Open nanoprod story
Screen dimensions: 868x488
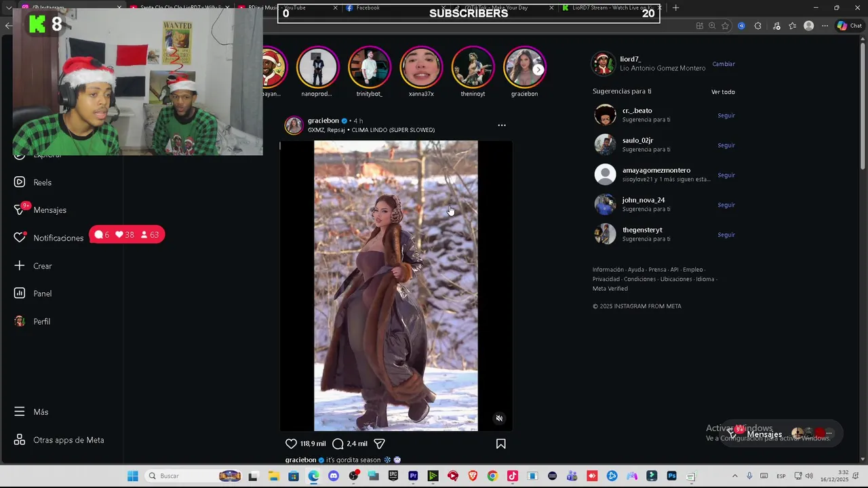(x=317, y=68)
